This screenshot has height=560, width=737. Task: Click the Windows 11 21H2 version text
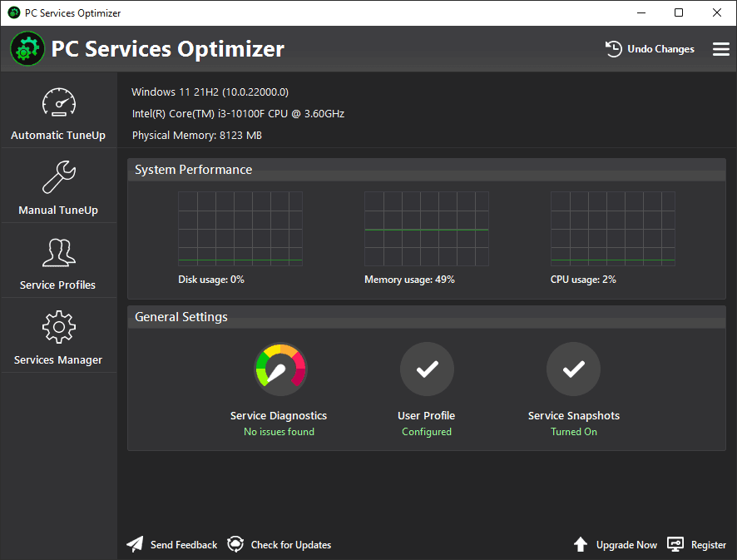pyautogui.click(x=210, y=92)
